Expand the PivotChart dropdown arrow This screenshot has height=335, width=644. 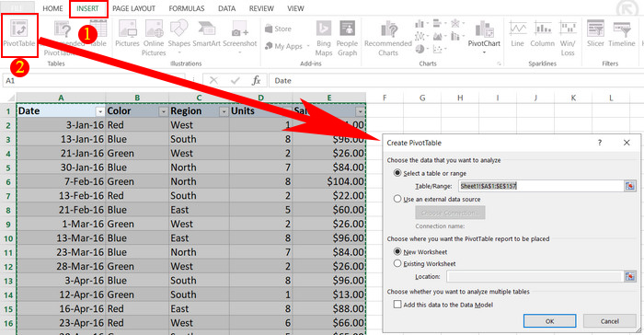pos(484,52)
